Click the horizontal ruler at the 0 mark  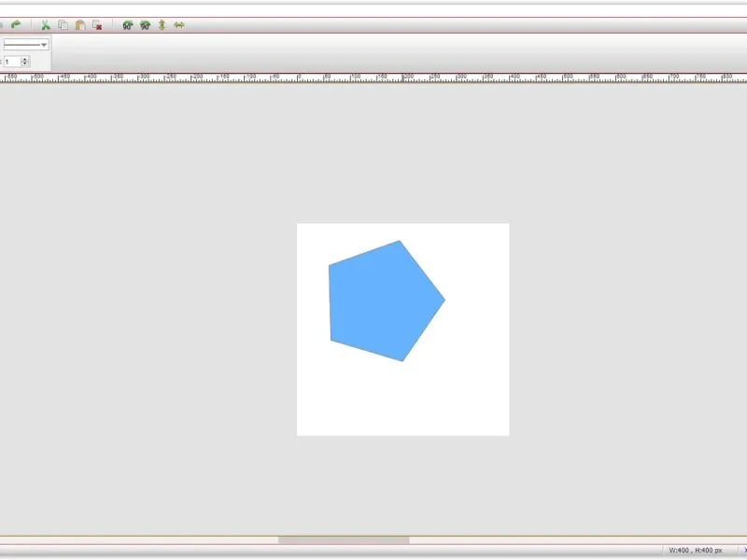pos(299,77)
